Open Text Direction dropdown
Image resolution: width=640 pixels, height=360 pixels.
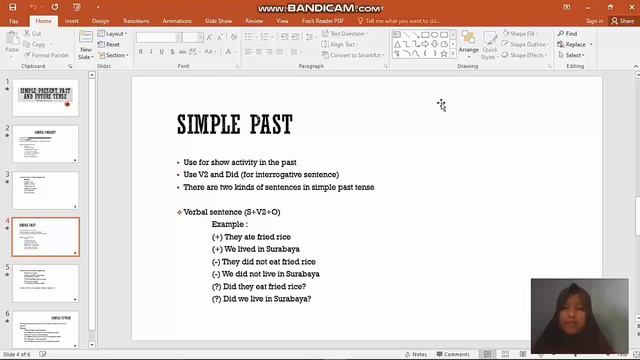(344, 33)
